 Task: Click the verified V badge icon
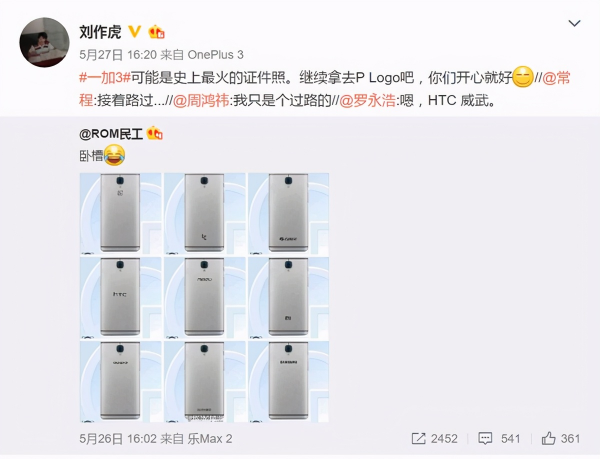point(134,31)
